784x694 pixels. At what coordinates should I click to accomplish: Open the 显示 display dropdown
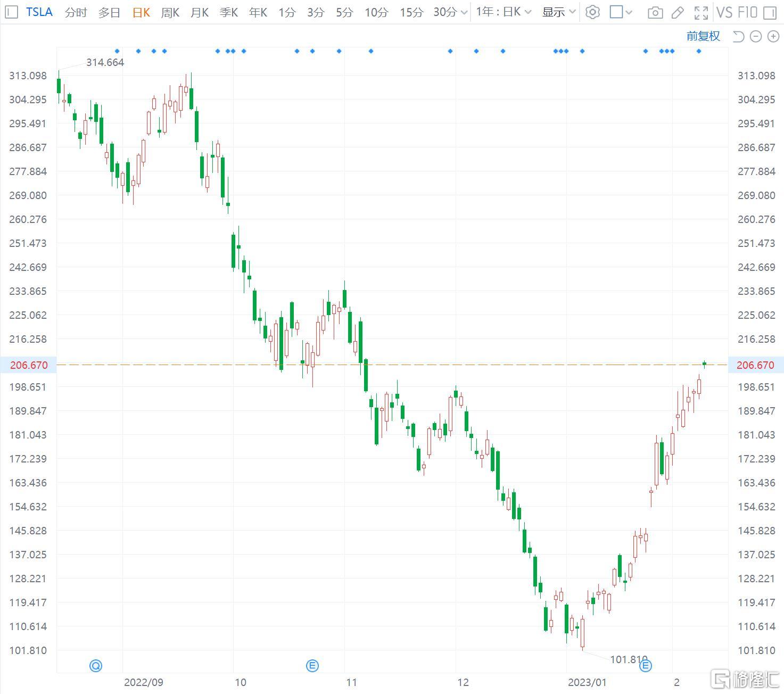coord(559,12)
